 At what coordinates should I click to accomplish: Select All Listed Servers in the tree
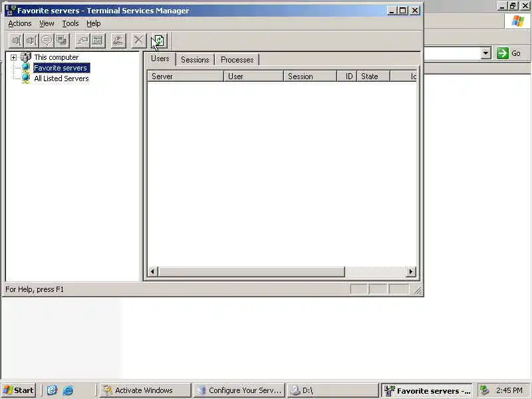click(x=61, y=78)
